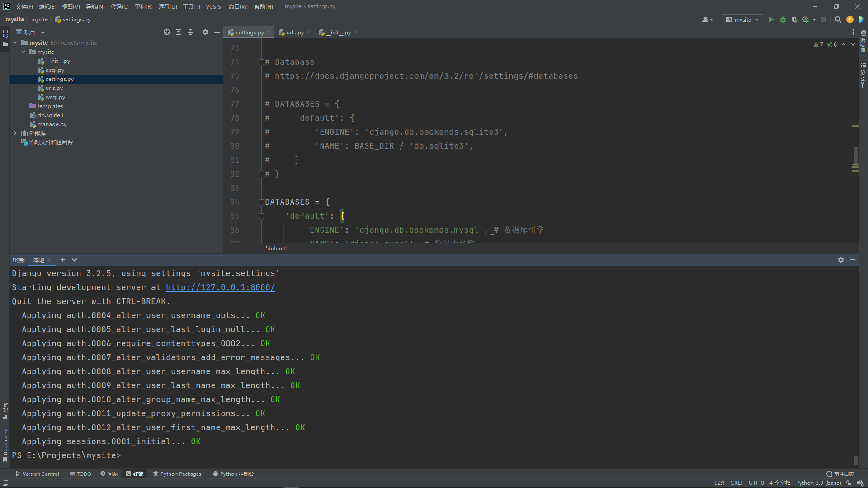868x488 pixels.
Task: Open the VCS menu
Action: pos(214,6)
